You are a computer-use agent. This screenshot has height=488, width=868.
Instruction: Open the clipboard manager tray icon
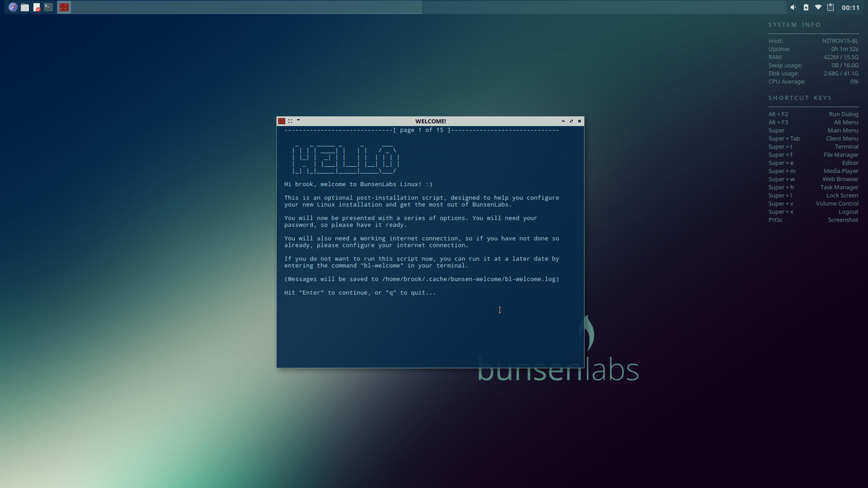click(831, 7)
